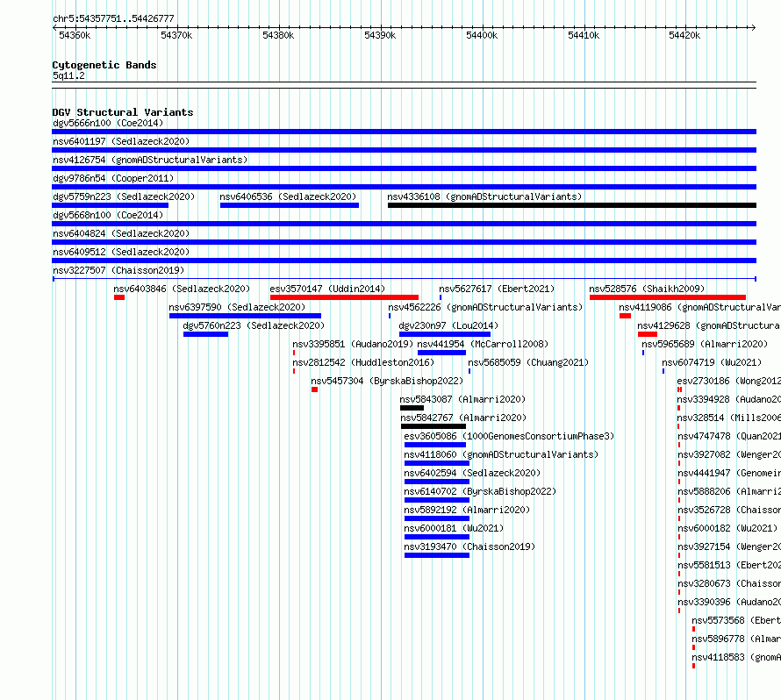The width and height of the screenshot is (781, 700).
Task: Click the nsv6401197 (Sedlazeck2020) label
Action: (x=121, y=141)
